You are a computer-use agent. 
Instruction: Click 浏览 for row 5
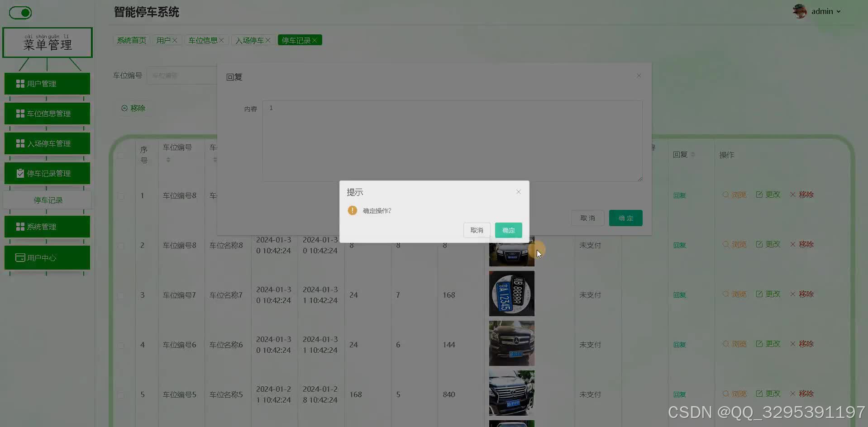(x=734, y=394)
